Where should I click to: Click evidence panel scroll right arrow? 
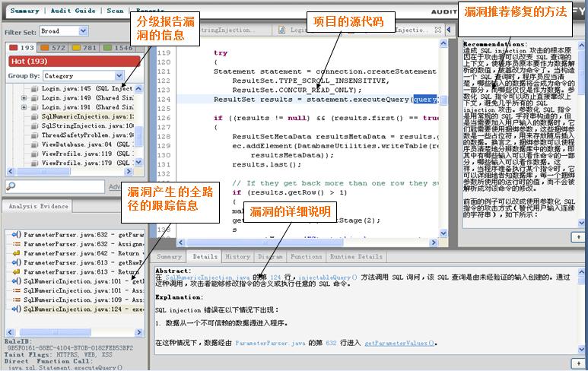coord(138,332)
